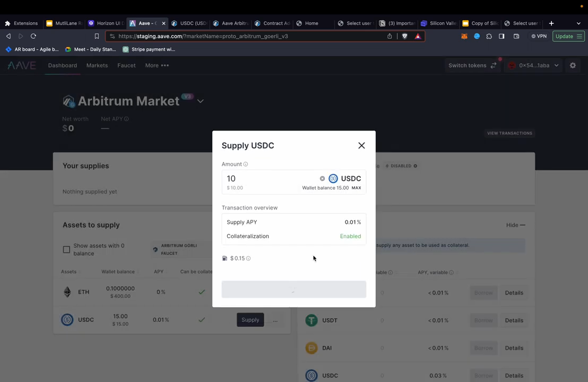The width and height of the screenshot is (588, 382).
Task: Open wallet address 0x54...1aba dropdown
Action: [533, 65]
